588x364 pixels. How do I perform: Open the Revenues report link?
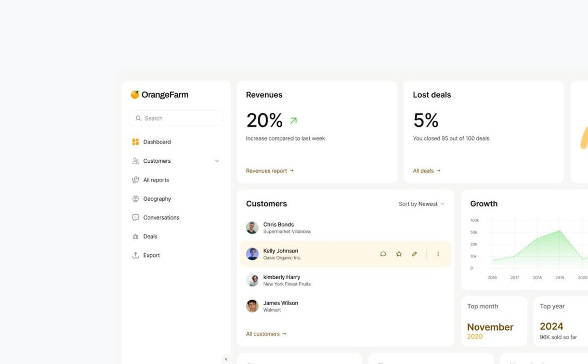point(269,171)
